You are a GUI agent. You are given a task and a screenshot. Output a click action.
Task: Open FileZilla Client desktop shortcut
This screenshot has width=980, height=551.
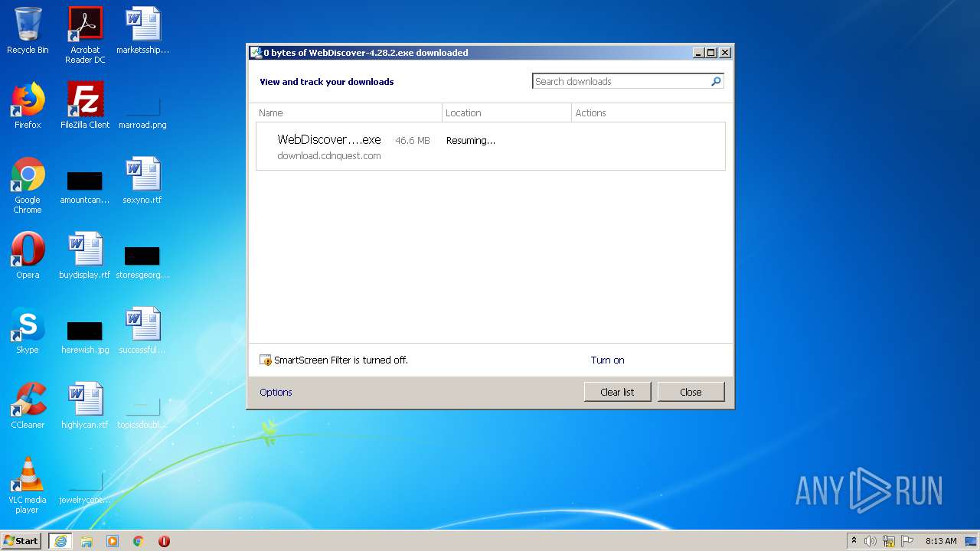click(85, 106)
